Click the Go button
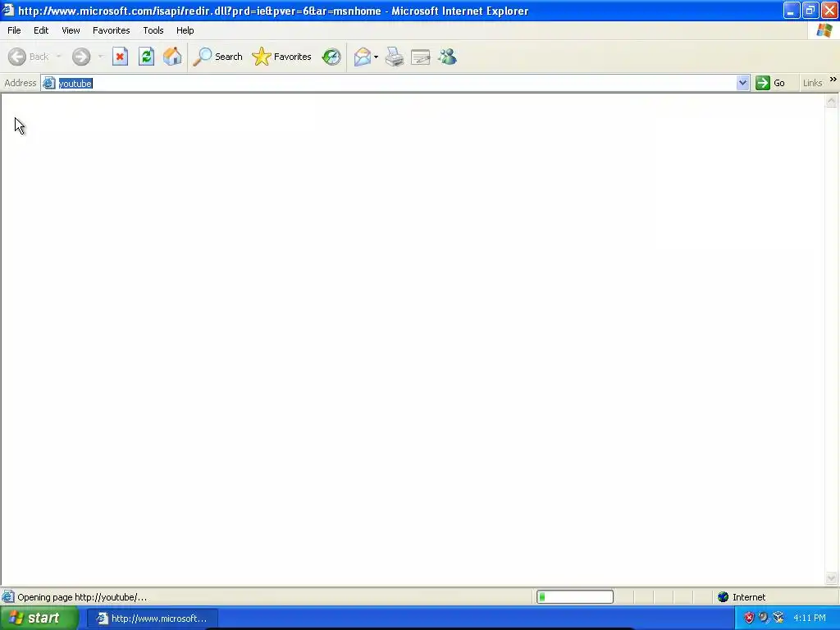The width and height of the screenshot is (840, 630). click(770, 83)
